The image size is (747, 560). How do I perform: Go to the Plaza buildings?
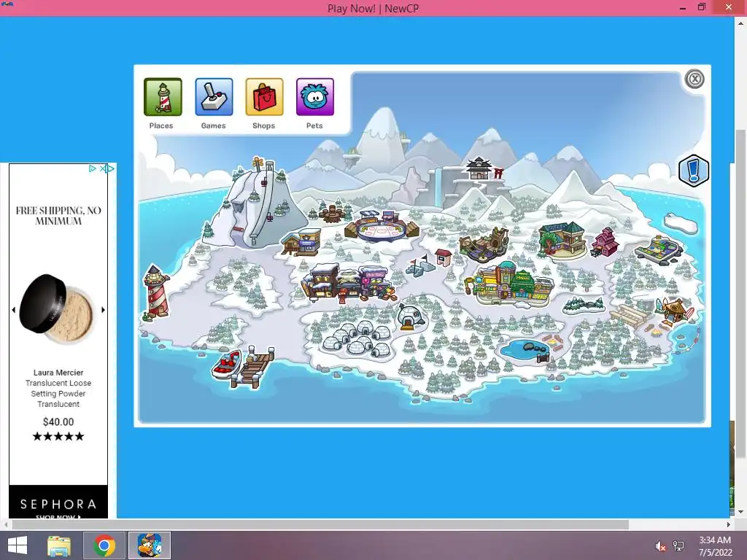[x=510, y=285]
